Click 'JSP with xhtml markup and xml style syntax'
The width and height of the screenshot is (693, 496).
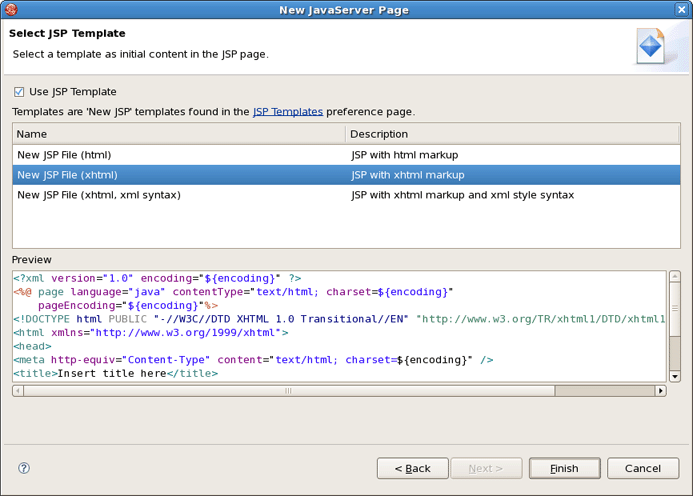coord(463,195)
